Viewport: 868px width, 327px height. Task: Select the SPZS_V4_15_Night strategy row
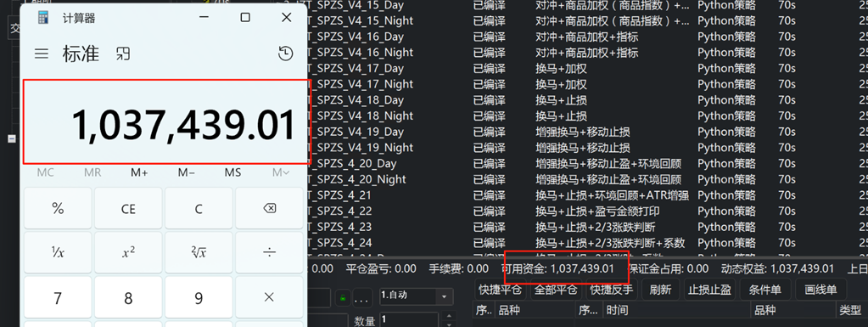tap(587, 20)
